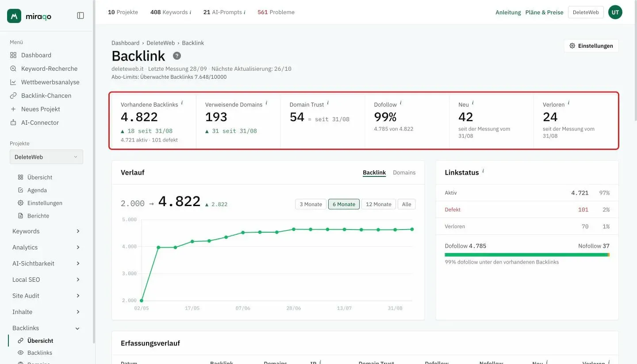Switch Verlauf chart to Domains tab

click(404, 172)
